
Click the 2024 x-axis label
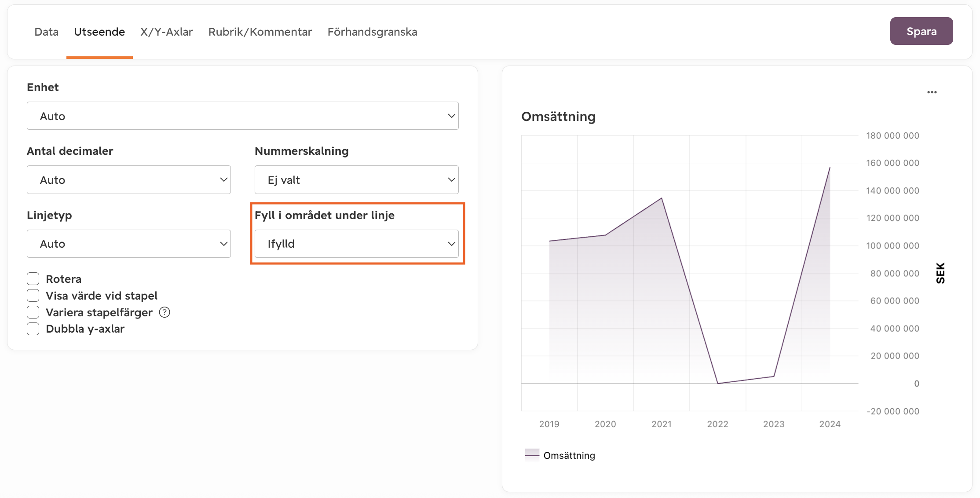(830, 424)
